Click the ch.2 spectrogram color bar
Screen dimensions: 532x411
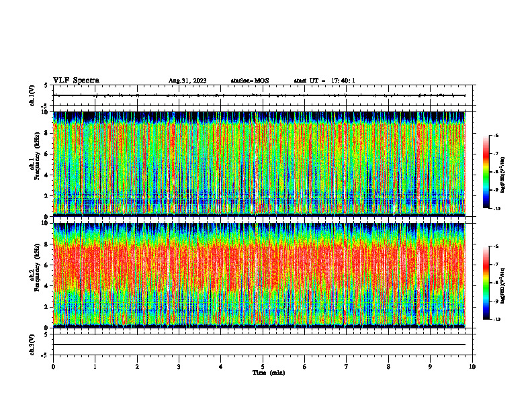(486, 283)
